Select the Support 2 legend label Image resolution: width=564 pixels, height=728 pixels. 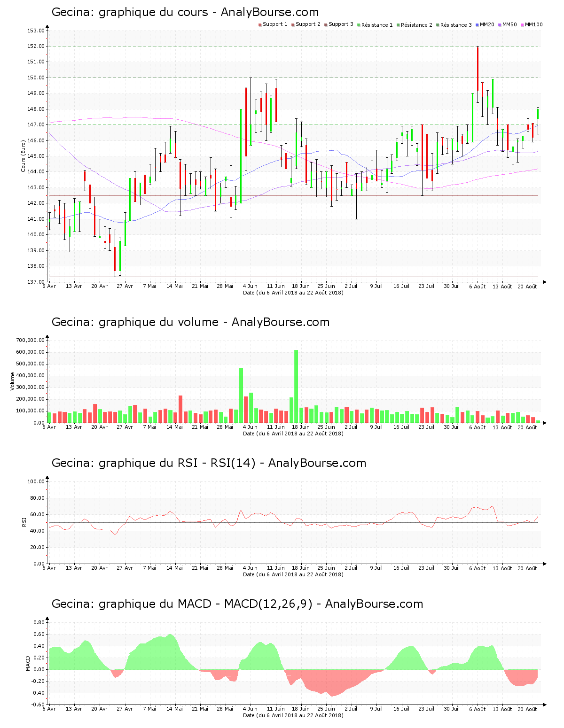coord(308,24)
